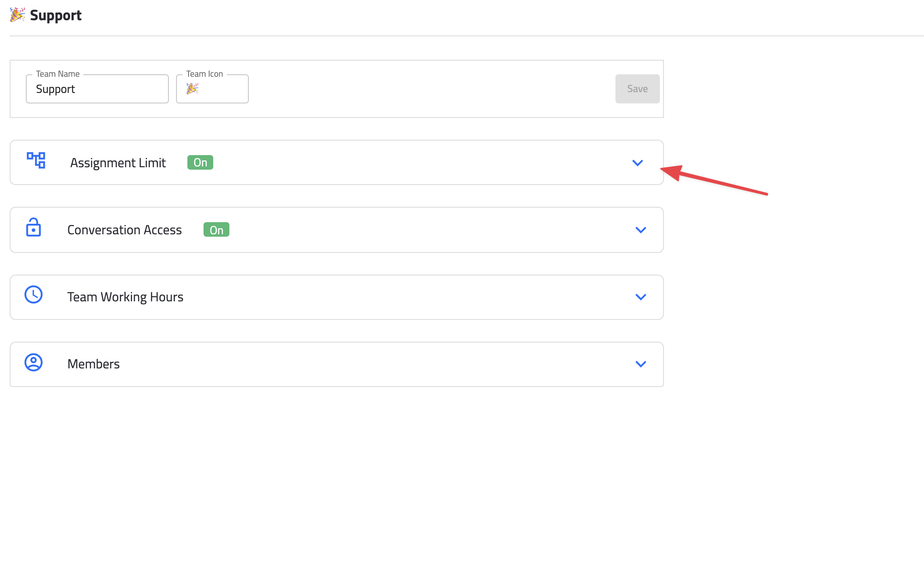
Task: Click the Support page heading
Action: pos(56,15)
